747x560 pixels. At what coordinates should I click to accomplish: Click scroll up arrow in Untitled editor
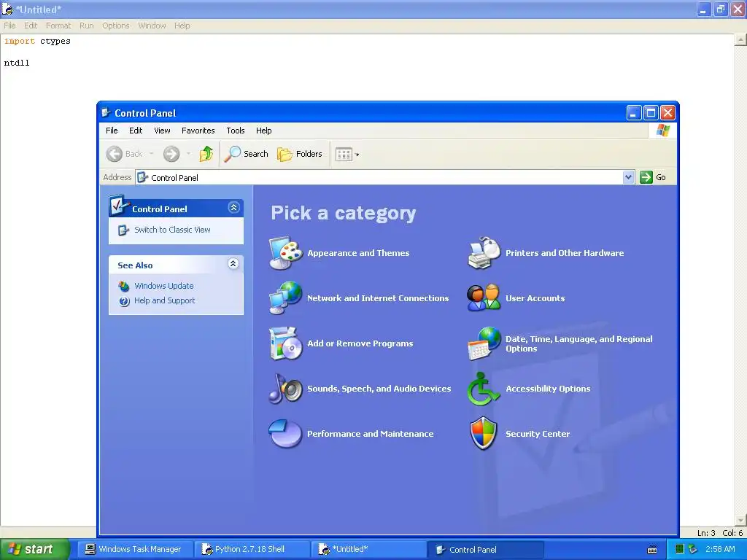[740, 40]
